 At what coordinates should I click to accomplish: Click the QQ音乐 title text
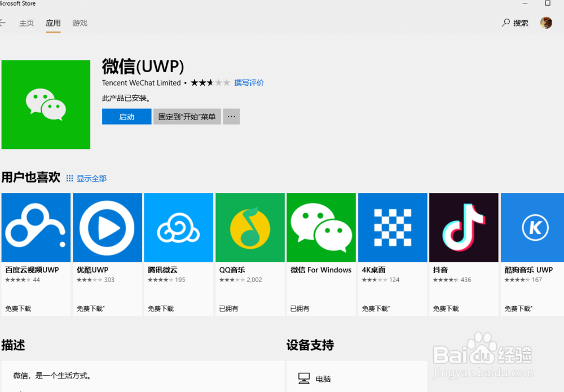point(232,270)
